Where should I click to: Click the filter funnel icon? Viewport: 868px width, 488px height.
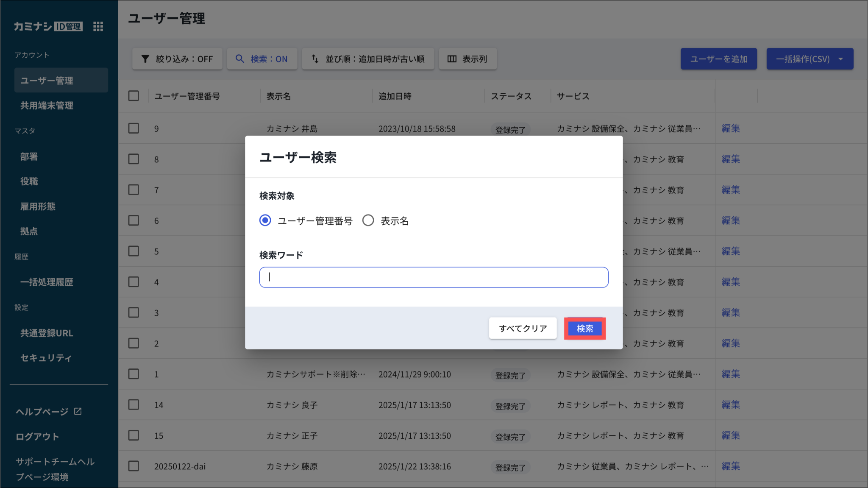point(145,59)
